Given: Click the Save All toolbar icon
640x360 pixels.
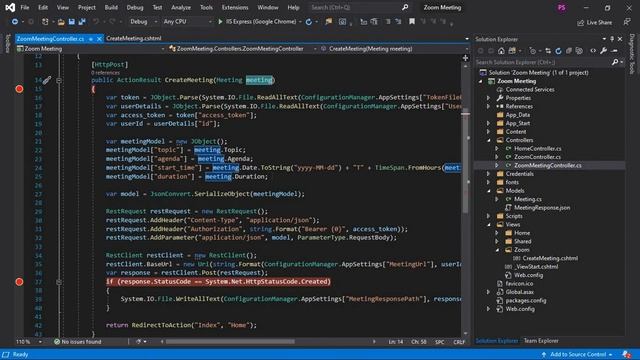Looking at the screenshot, I should [82, 22].
